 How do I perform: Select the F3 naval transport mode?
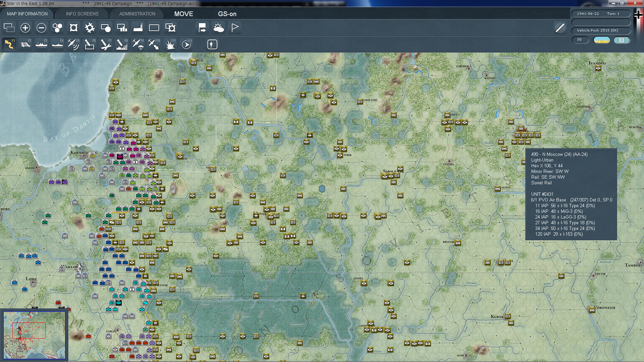tap(41, 44)
